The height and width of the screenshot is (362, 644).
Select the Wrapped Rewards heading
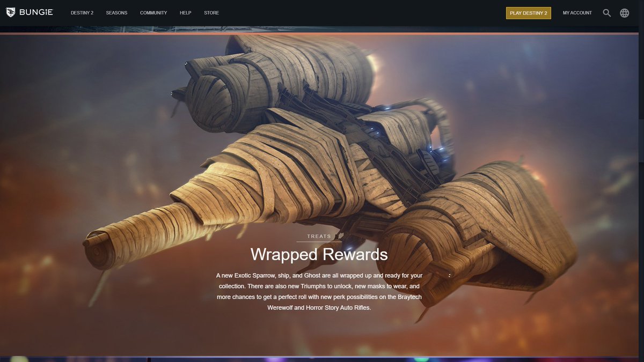click(x=319, y=254)
